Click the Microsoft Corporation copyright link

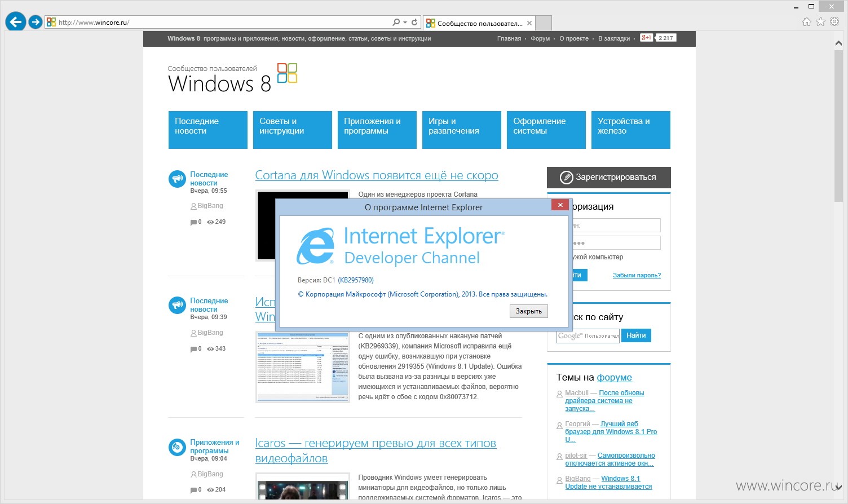423,294
